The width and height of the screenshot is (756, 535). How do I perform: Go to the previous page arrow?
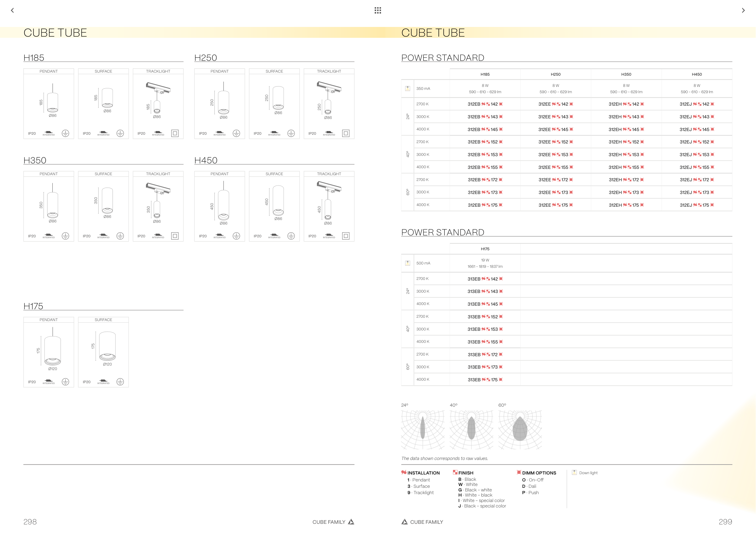coord(12,11)
